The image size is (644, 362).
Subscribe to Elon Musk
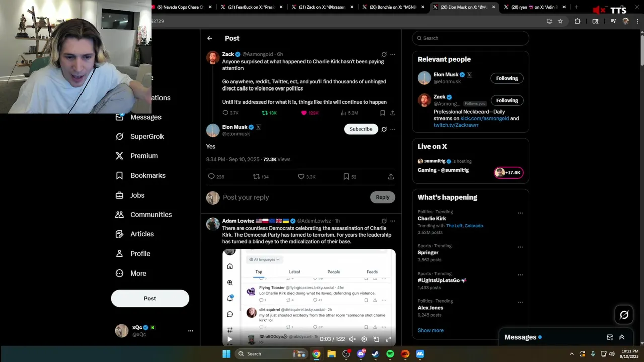pos(361,129)
